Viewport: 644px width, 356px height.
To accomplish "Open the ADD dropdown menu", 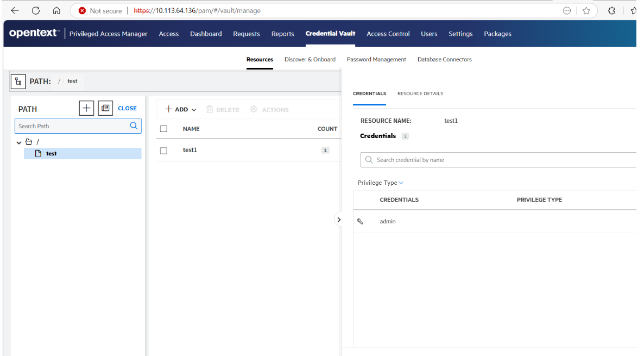I will [x=181, y=109].
